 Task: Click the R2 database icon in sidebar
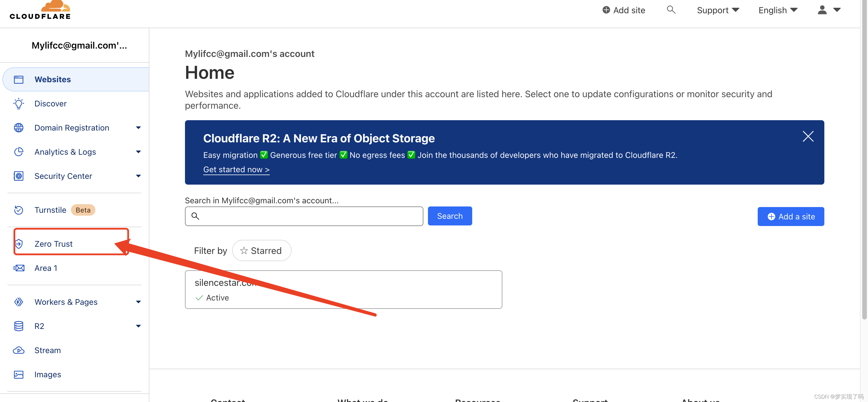19,326
